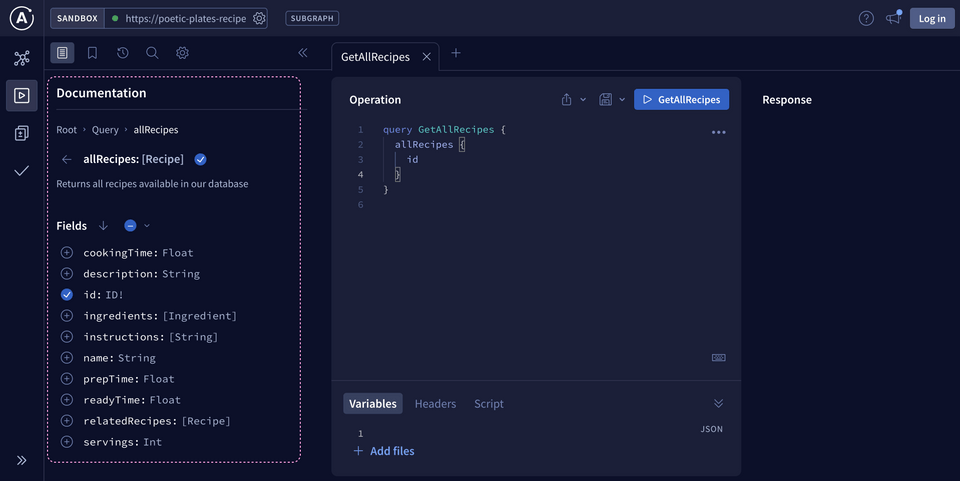The image size is (960, 481).
Task: Add the readyTime field
Action: click(x=67, y=400)
